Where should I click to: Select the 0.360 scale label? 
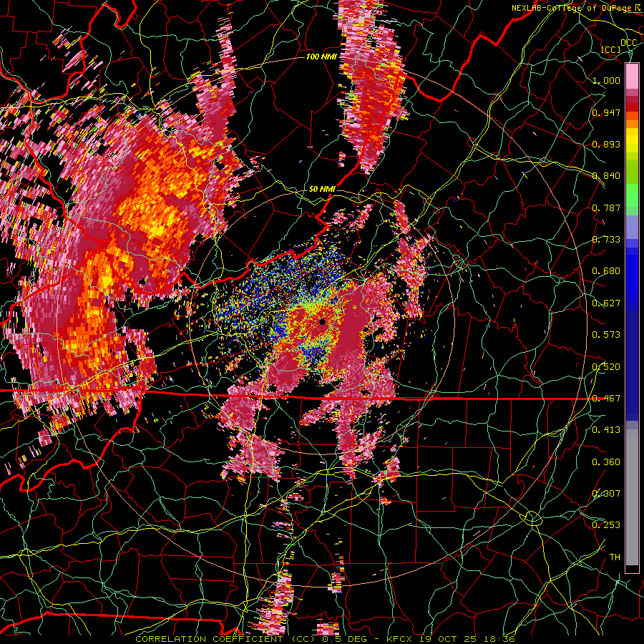point(606,462)
